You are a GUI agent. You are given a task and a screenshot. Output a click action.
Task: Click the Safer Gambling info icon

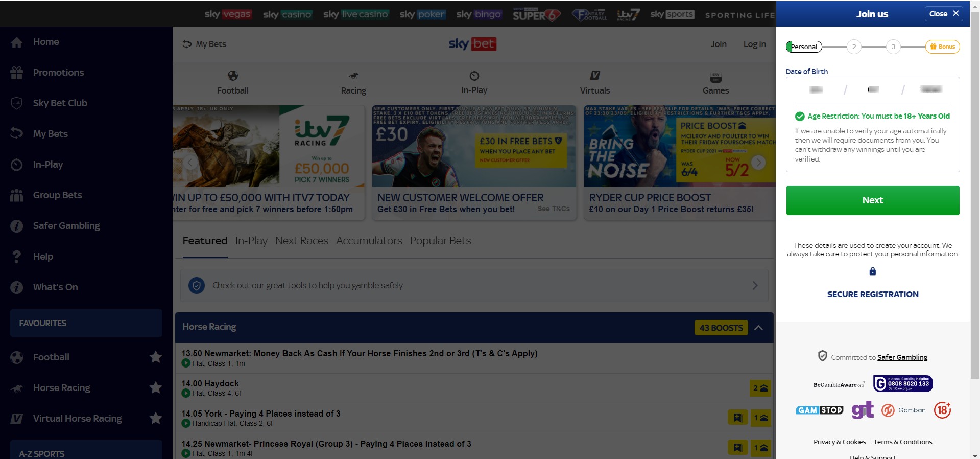point(16,226)
